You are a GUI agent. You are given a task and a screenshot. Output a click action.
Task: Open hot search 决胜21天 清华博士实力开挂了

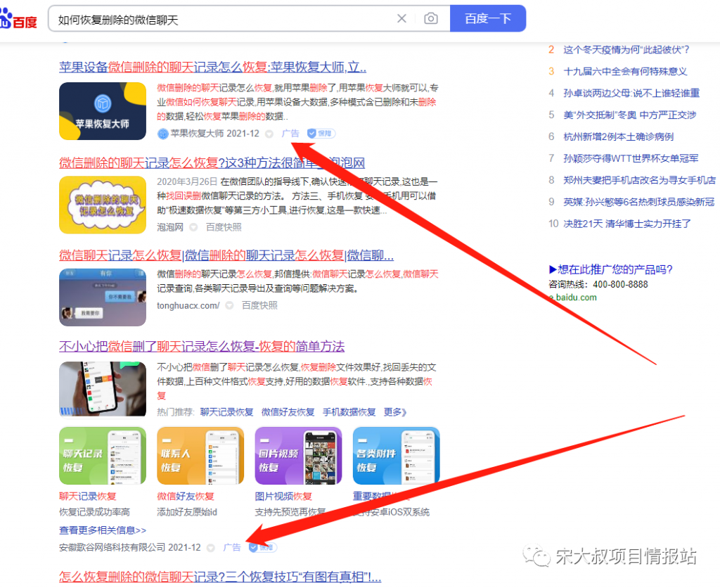[626, 224]
